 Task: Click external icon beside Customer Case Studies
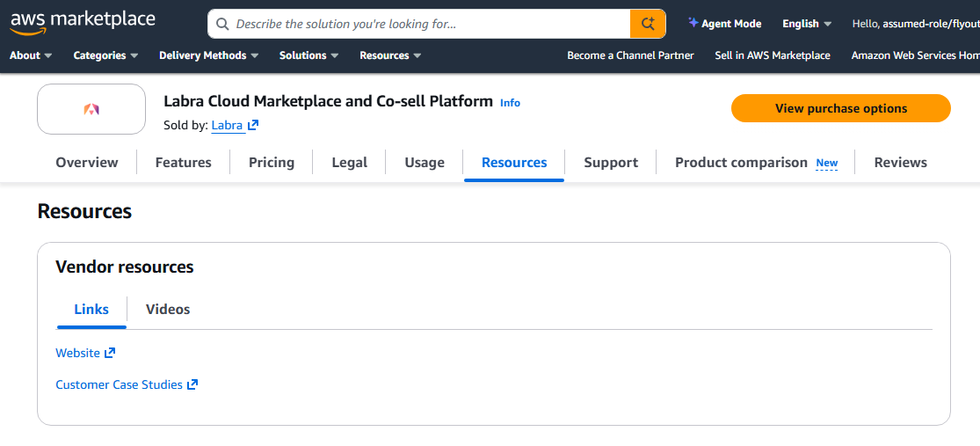[192, 384]
